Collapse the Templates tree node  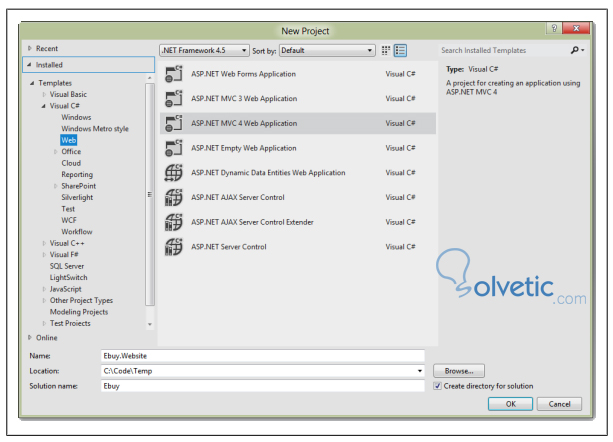pyautogui.click(x=32, y=83)
